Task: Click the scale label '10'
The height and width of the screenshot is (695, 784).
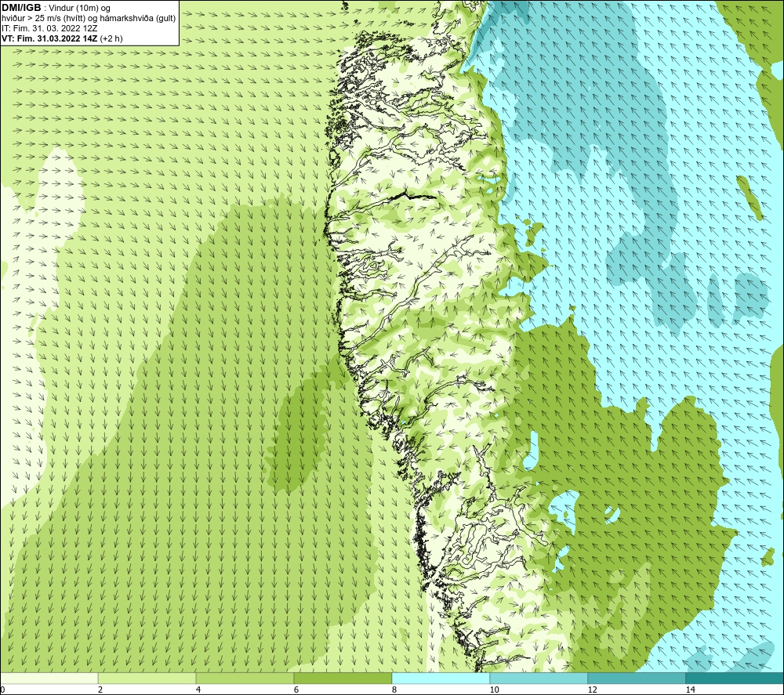Action: (x=494, y=690)
